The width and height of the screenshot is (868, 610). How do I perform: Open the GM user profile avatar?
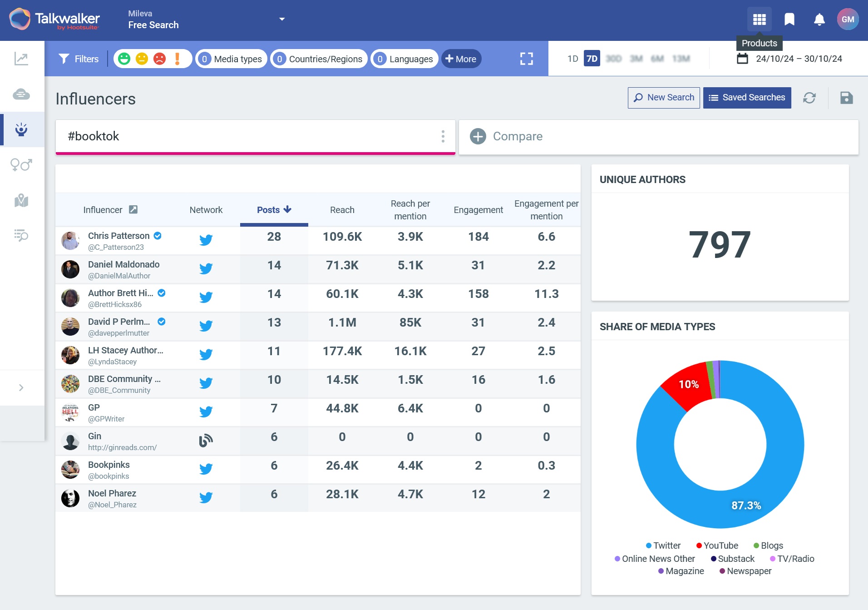click(848, 20)
